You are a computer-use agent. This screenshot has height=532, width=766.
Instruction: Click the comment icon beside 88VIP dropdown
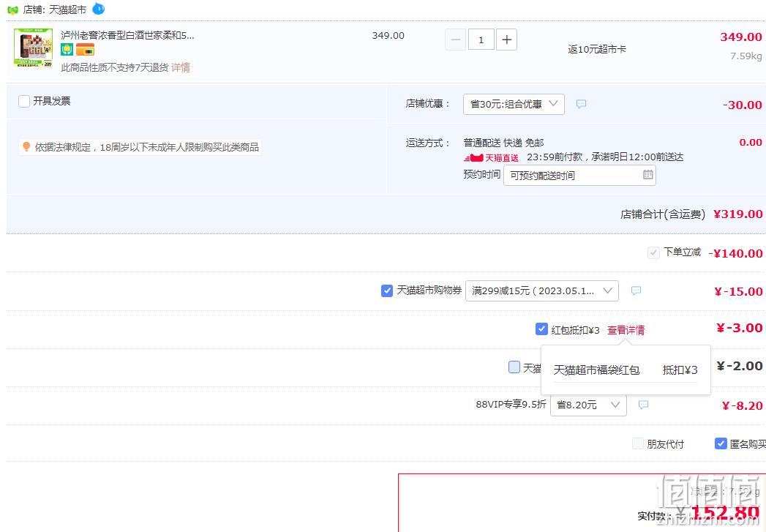point(643,405)
